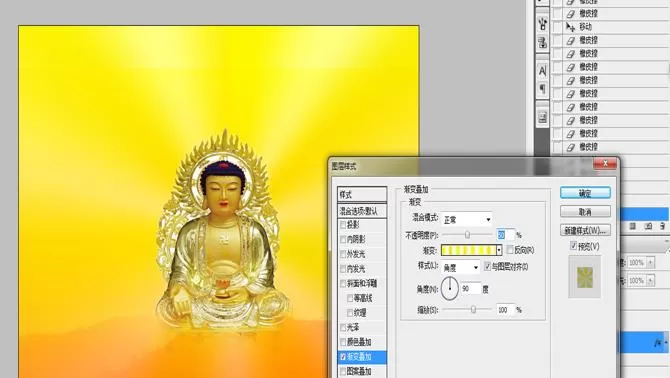Select 混合选项:默认 blending options
Image resolution: width=670 pixels, height=378 pixels.
tap(362, 211)
